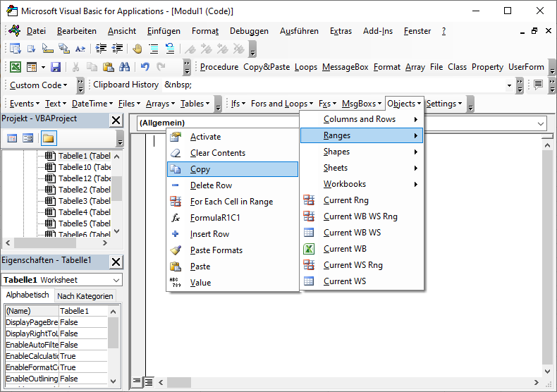The height and width of the screenshot is (392, 557).
Task: Click the Insert UserForm icon
Action: [x=32, y=67]
